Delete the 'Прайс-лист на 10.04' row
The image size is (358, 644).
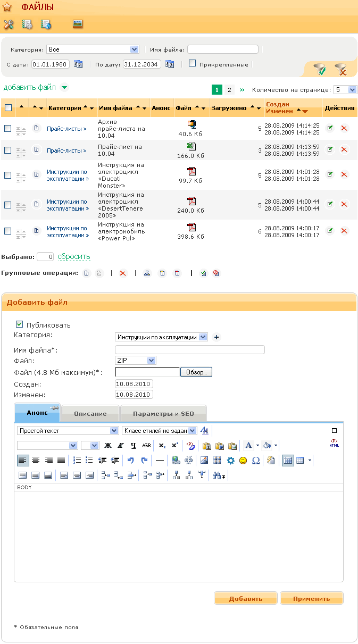click(x=344, y=150)
